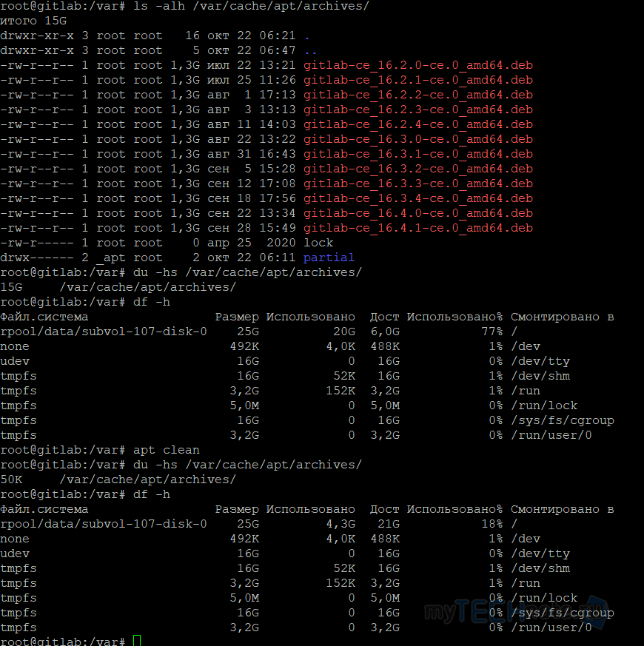Click the gitlab-ce_16.2.0-ce.0_amd64.deb filename
This screenshot has width=644, height=646.
pyautogui.click(x=418, y=65)
